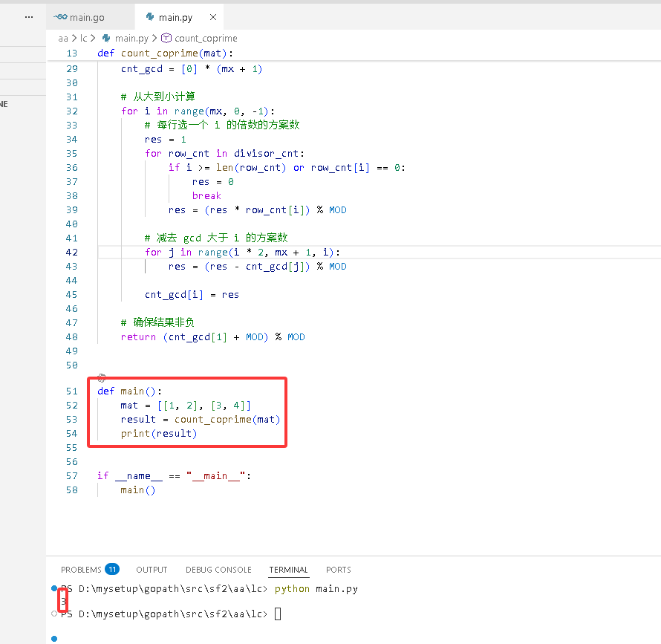Click the 'res = 1' line
Image resolution: width=661 pixels, height=644 pixels.
[x=165, y=140]
